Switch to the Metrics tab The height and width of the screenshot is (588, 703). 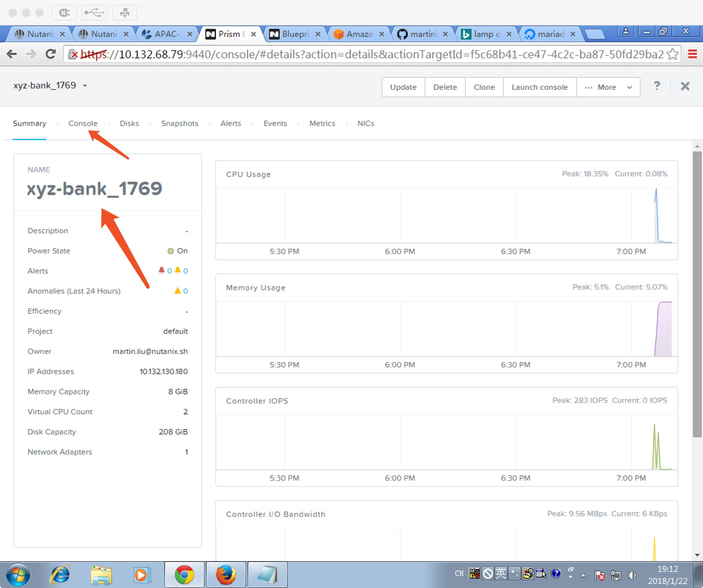tap(322, 123)
